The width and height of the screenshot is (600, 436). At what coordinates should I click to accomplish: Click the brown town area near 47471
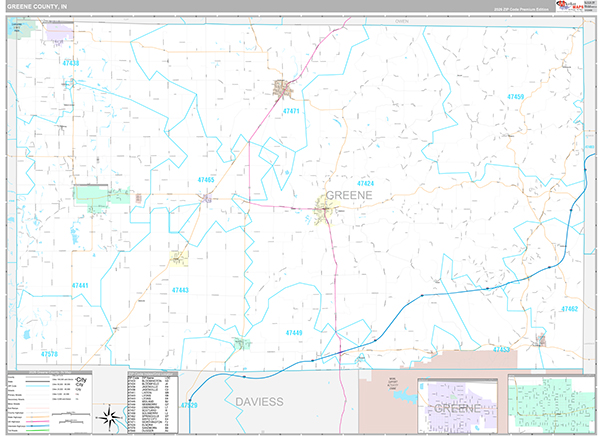pyautogui.click(x=283, y=89)
